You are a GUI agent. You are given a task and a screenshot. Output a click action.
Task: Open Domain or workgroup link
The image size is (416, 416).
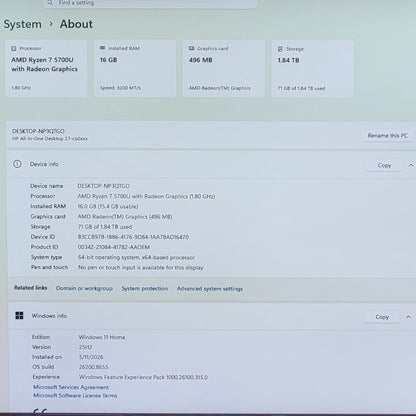pyautogui.click(x=84, y=288)
